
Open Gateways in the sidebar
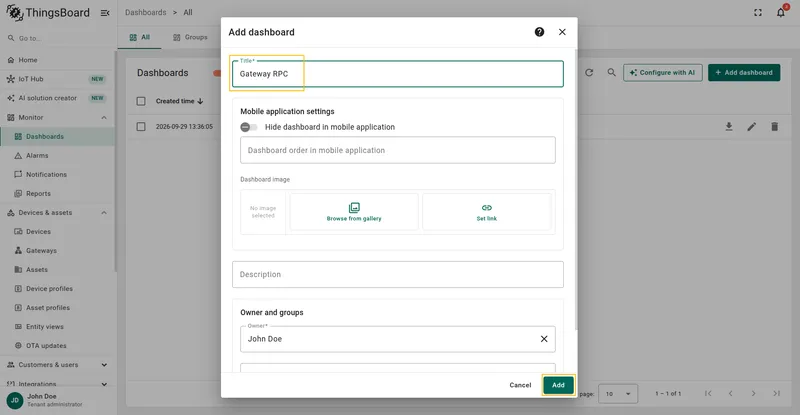tap(57, 251)
